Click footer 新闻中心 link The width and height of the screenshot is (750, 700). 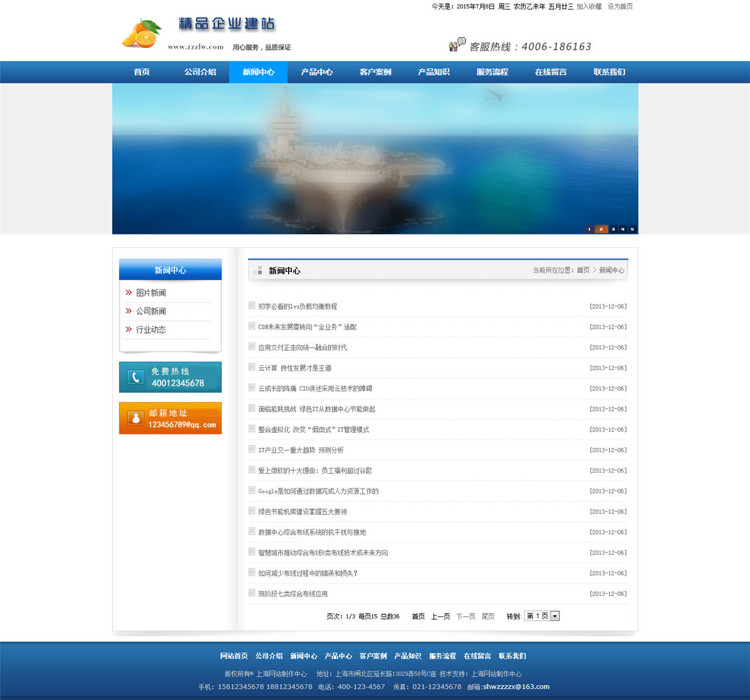point(303,656)
